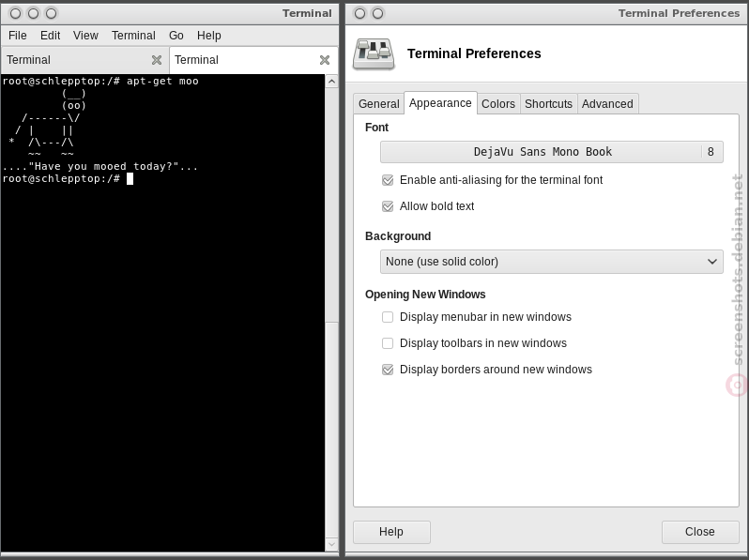The image size is (749, 560).
Task: Click the terminal vertical scrollbar track
Action: click(x=331, y=430)
